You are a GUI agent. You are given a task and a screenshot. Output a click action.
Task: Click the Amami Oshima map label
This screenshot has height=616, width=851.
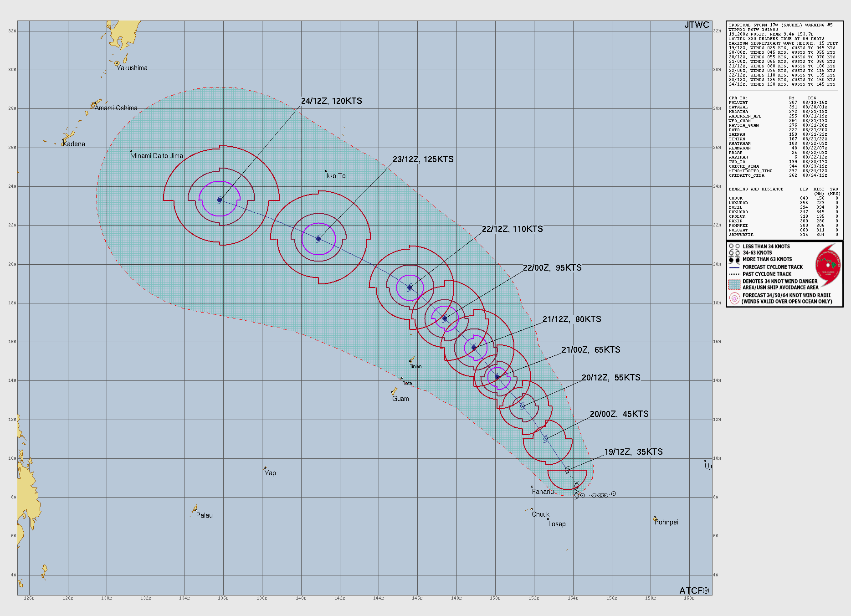116,108
